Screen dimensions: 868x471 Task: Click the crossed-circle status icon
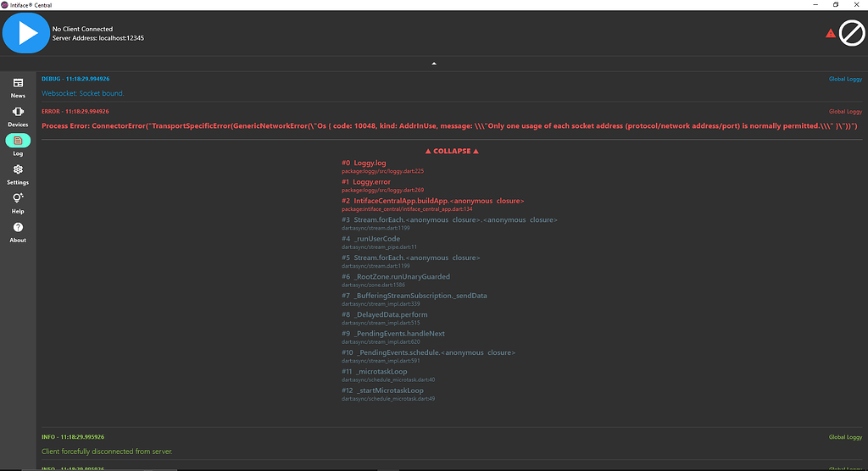click(x=851, y=33)
